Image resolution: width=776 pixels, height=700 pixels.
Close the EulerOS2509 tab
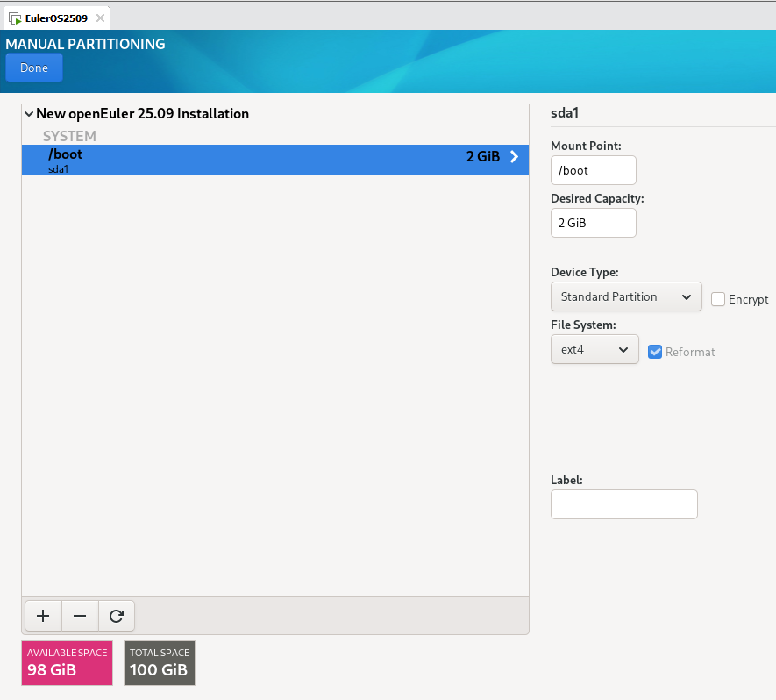(x=100, y=18)
